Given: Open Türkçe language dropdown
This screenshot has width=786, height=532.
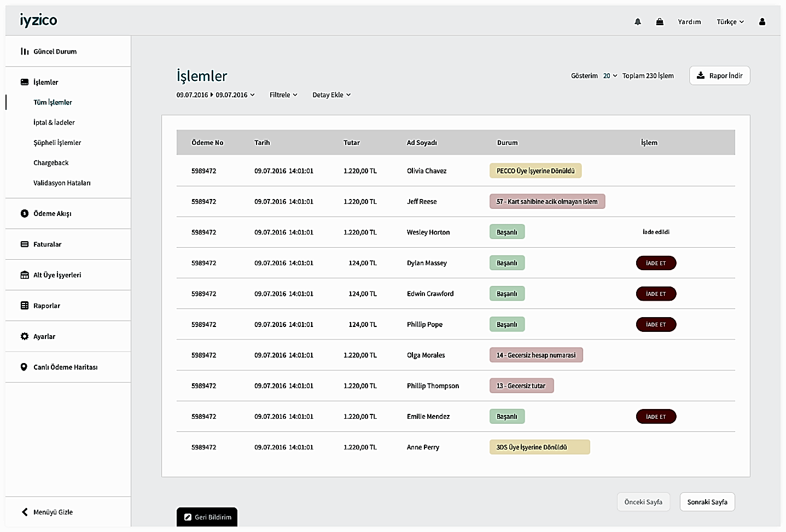Looking at the screenshot, I should click(730, 22).
